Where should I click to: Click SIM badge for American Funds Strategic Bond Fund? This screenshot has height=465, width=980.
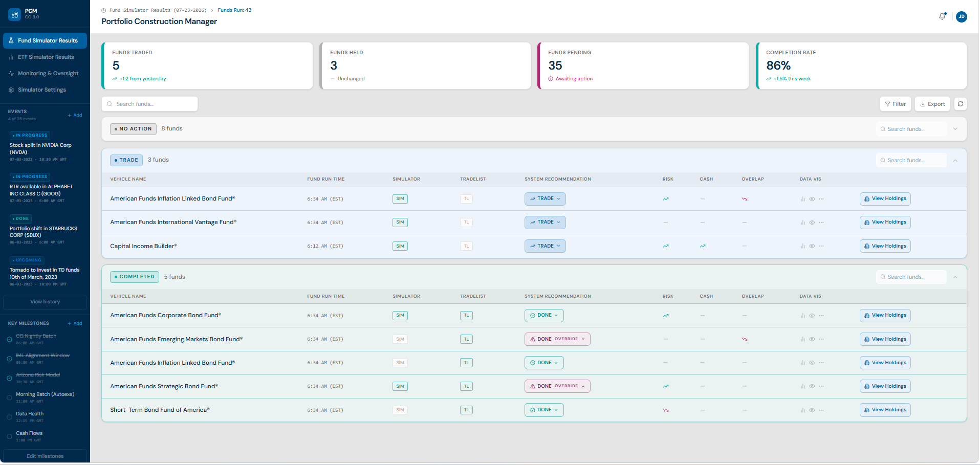point(400,386)
